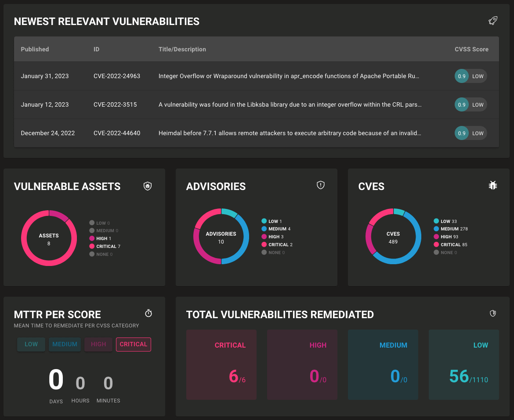Screen dimensions: 514x420
Task: Sort the table by the Published column header
Action: pos(35,49)
